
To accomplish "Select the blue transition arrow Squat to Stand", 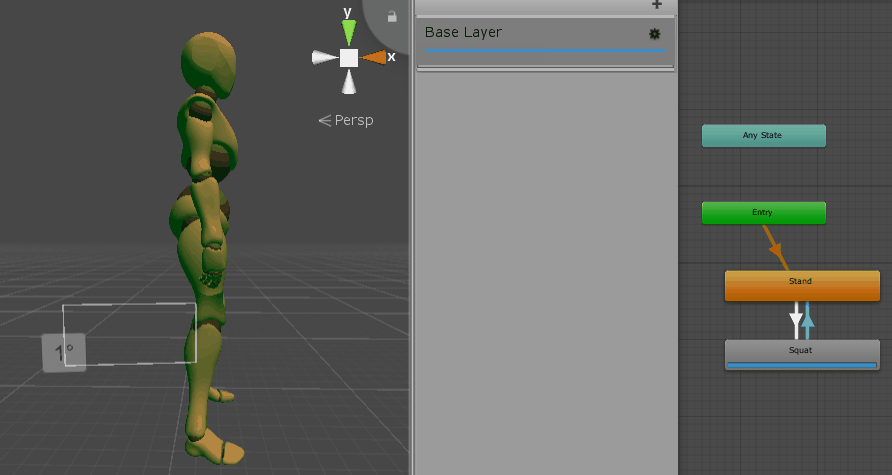I will coord(808,320).
